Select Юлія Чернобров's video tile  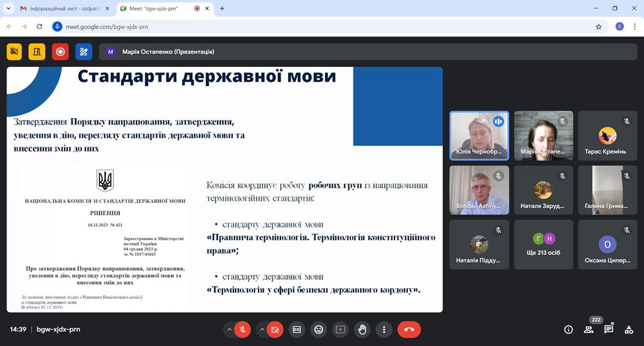coord(479,135)
